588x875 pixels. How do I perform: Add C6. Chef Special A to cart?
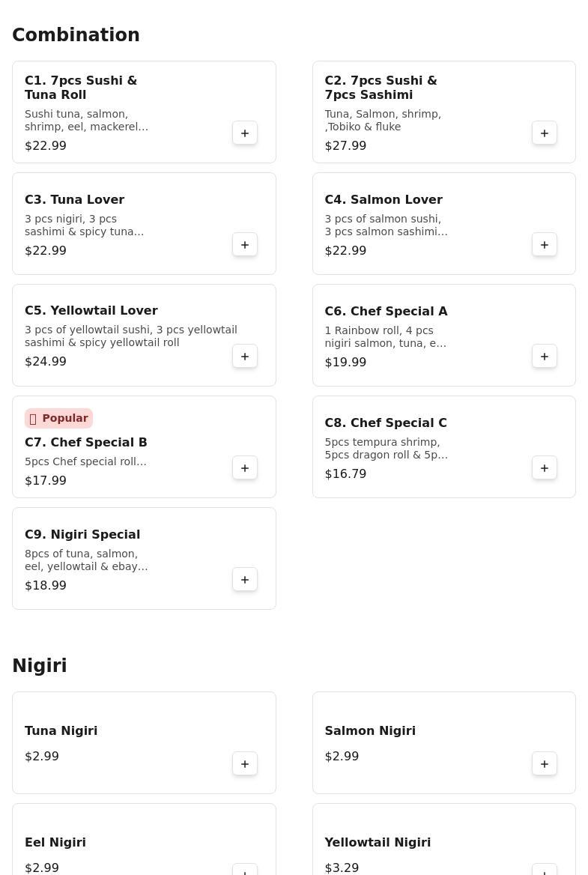coord(544,356)
